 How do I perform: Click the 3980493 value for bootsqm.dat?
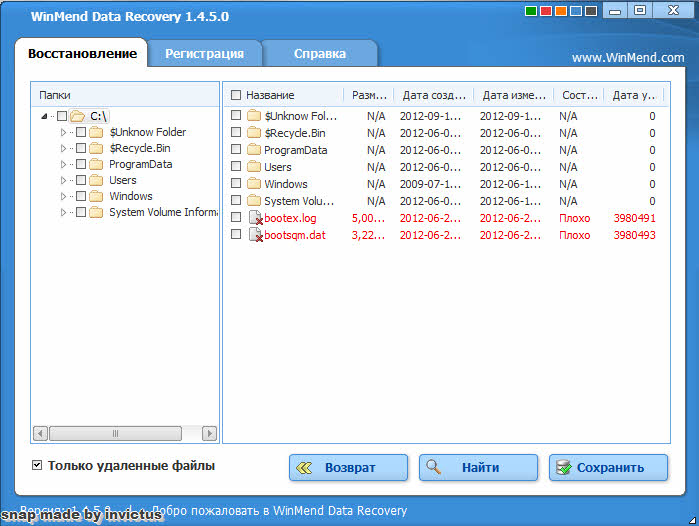point(634,235)
